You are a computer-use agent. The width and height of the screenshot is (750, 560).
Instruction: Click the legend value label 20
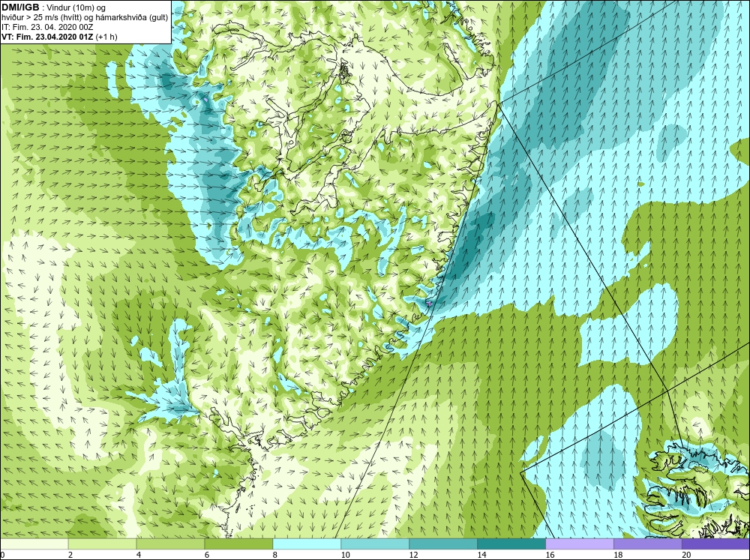[x=686, y=555]
